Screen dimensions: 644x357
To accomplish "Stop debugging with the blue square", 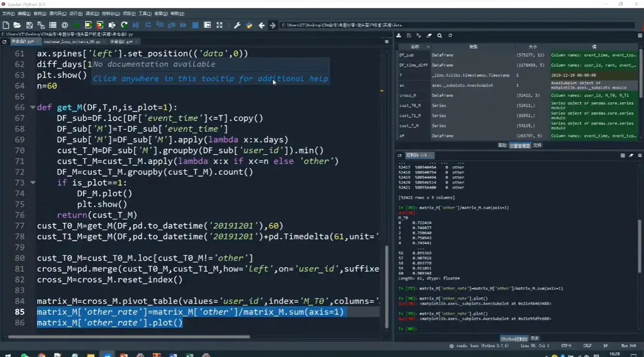I will click(x=195, y=25).
